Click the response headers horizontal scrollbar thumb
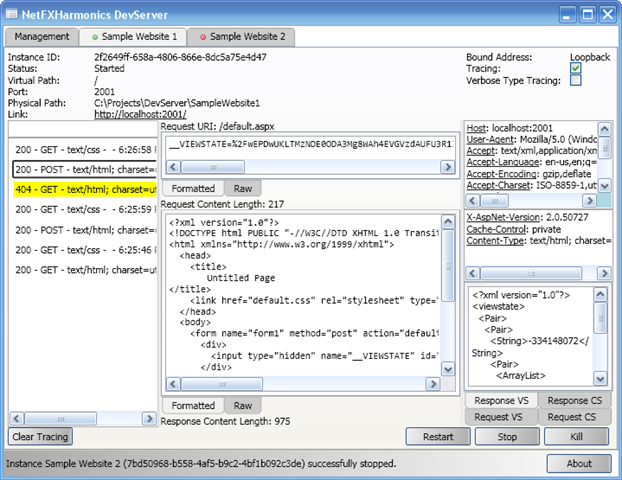The image size is (622, 480). [x=531, y=273]
